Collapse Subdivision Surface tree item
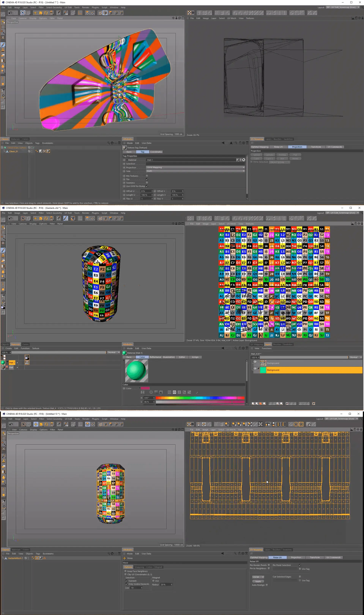The width and height of the screenshot is (364, 615). pos(2,148)
